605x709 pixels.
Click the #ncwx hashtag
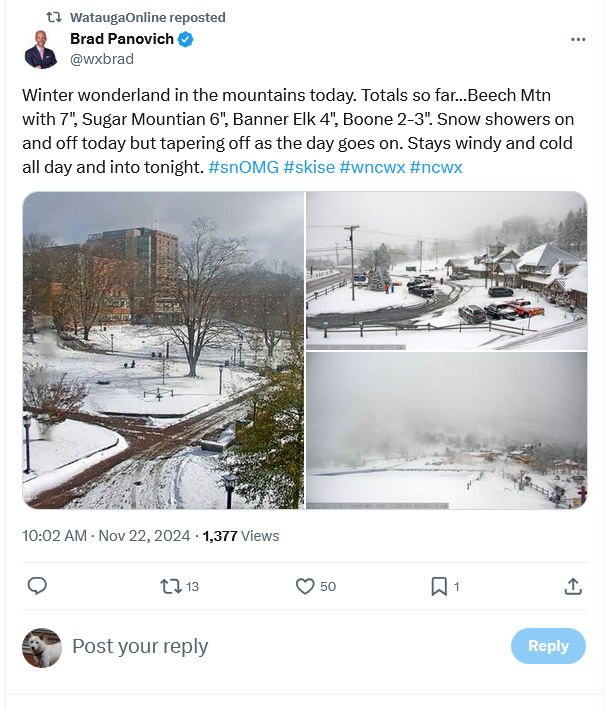click(x=436, y=167)
